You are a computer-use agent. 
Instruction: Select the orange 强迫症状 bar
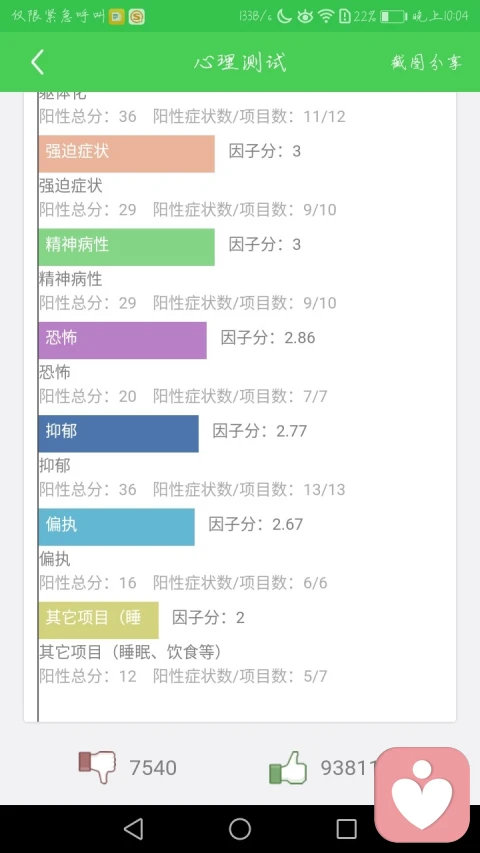point(126,153)
